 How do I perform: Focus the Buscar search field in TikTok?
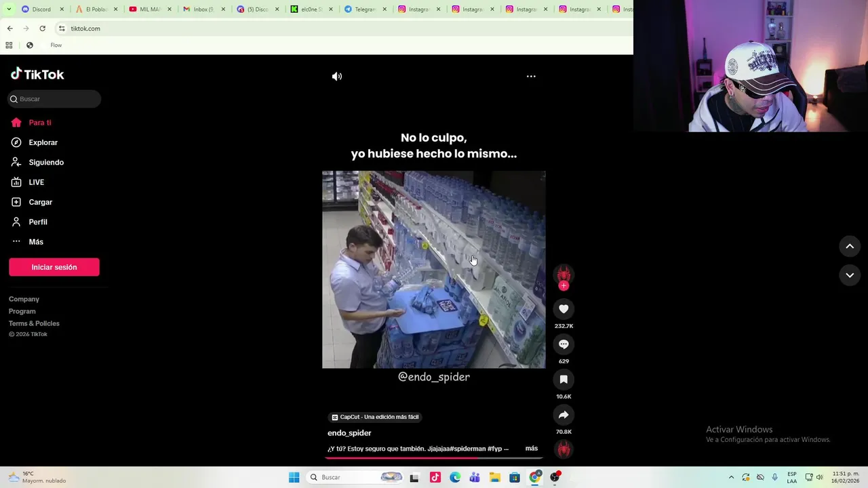54,99
